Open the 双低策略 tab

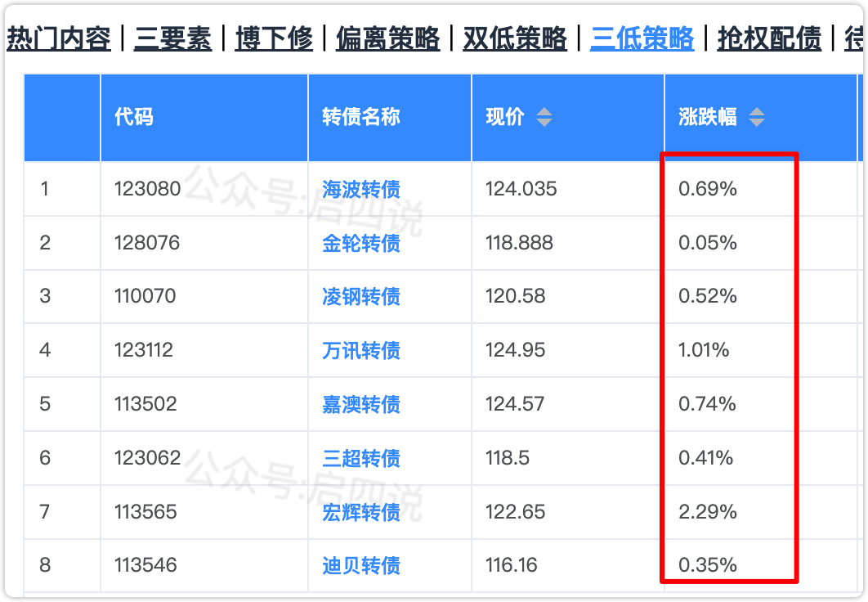[515, 38]
